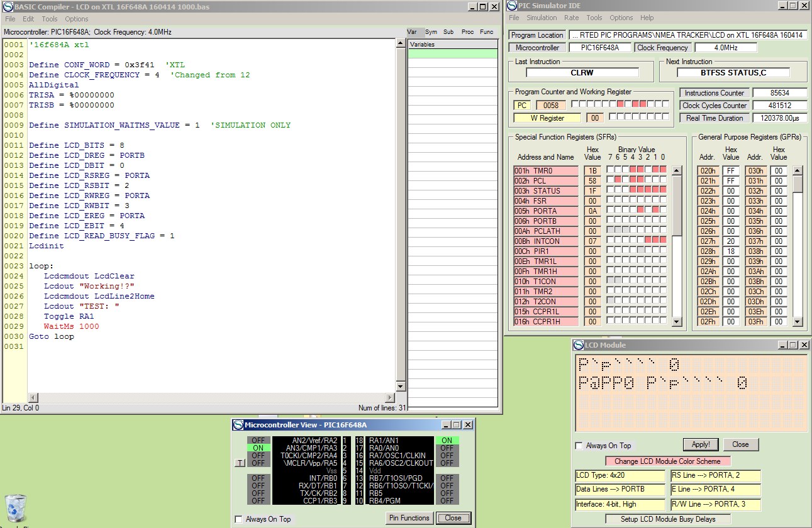Viewport: 812px width, 528px height.
Task: Toggle the RB4/PGM pin state
Action: pos(447,501)
